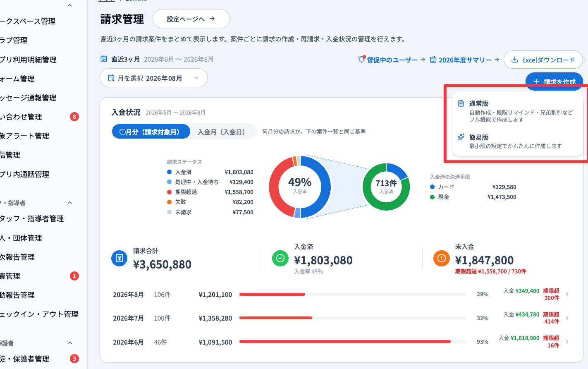Click the red text 期限超過 ¥1,558,700 / 730件
The height and width of the screenshot is (369, 588).
490,271
